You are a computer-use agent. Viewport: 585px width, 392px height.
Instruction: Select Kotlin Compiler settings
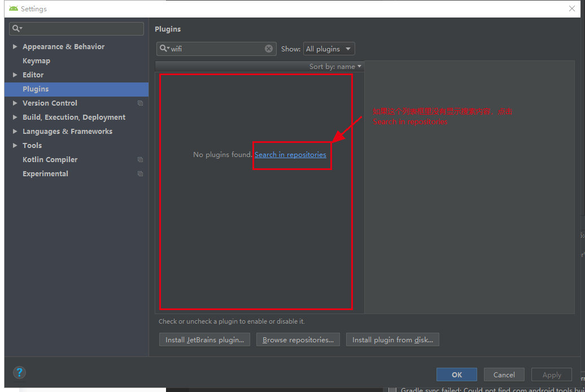[x=50, y=159]
